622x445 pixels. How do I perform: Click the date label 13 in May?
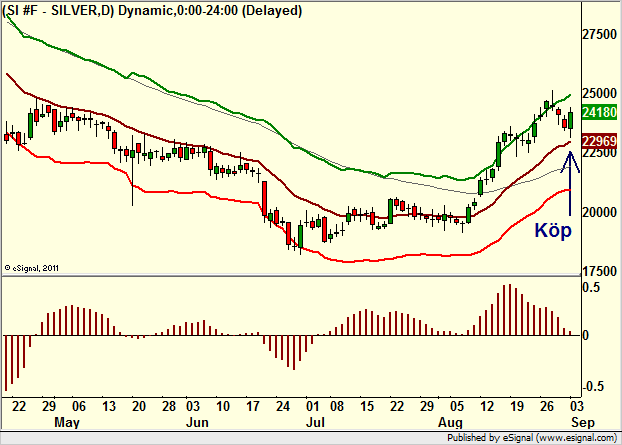tap(109, 406)
